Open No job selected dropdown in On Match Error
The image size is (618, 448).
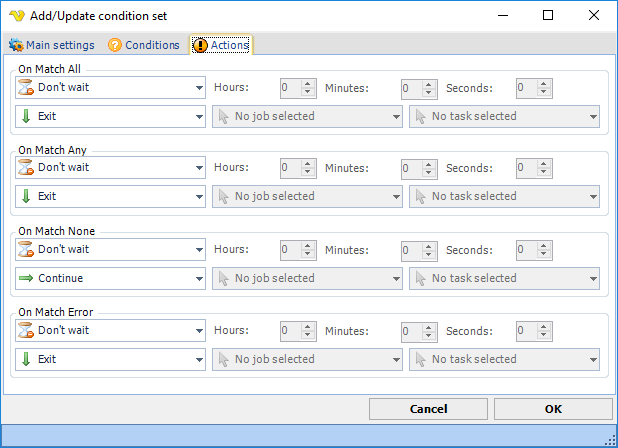(x=307, y=359)
